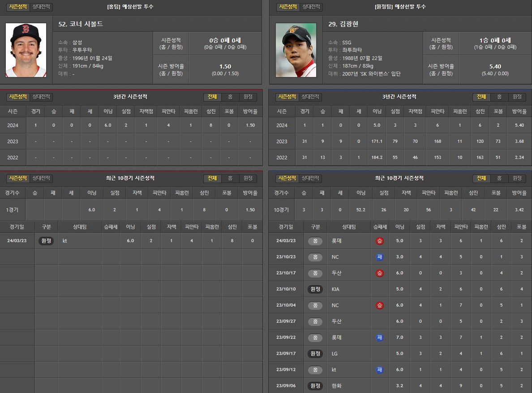
Task: Click the 원정 badge in 23/09/06 한화 row
Action: pyautogui.click(x=315, y=386)
